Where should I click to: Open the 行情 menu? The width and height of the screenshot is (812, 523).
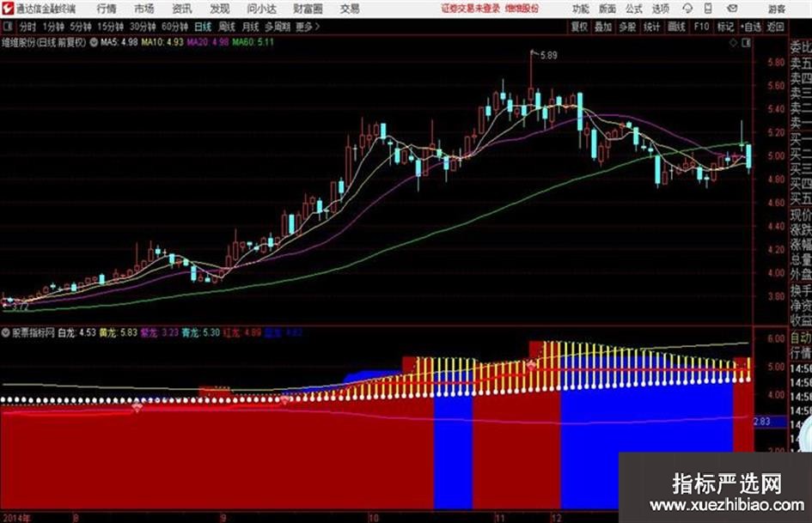point(107,9)
